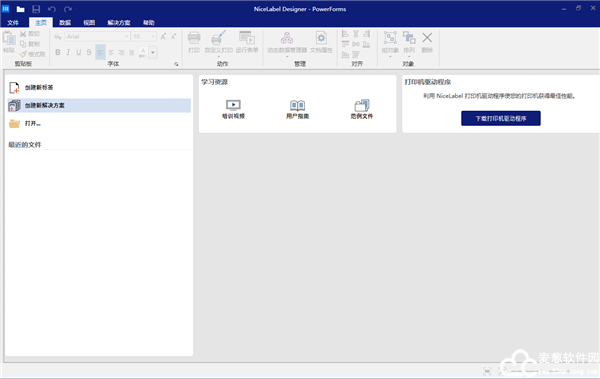Click the align top edges icon
Screen dimensions: 600x379
point(345,44)
